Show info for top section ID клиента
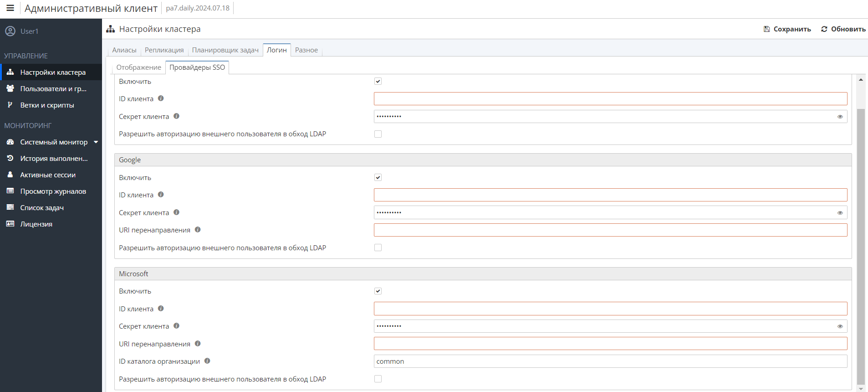 click(x=161, y=98)
